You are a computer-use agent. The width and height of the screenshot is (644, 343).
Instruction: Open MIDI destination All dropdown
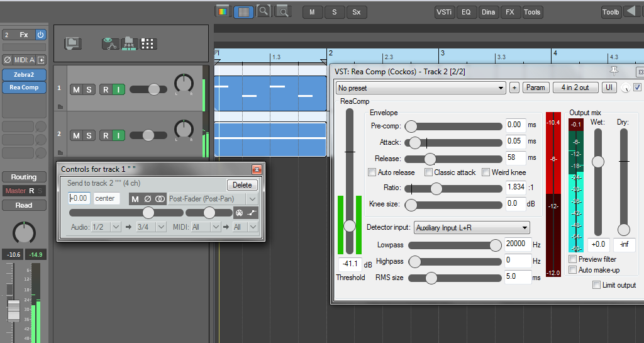click(245, 227)
